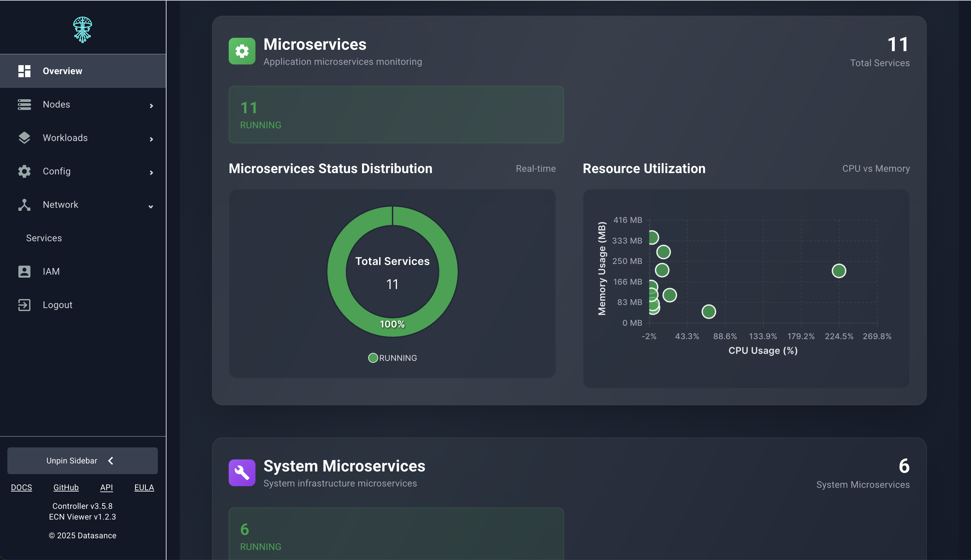Viewport: 971px width, 560px height.
Task: Click the Nodes server icon
Action: pyautogui.click(x=24, y=104)
